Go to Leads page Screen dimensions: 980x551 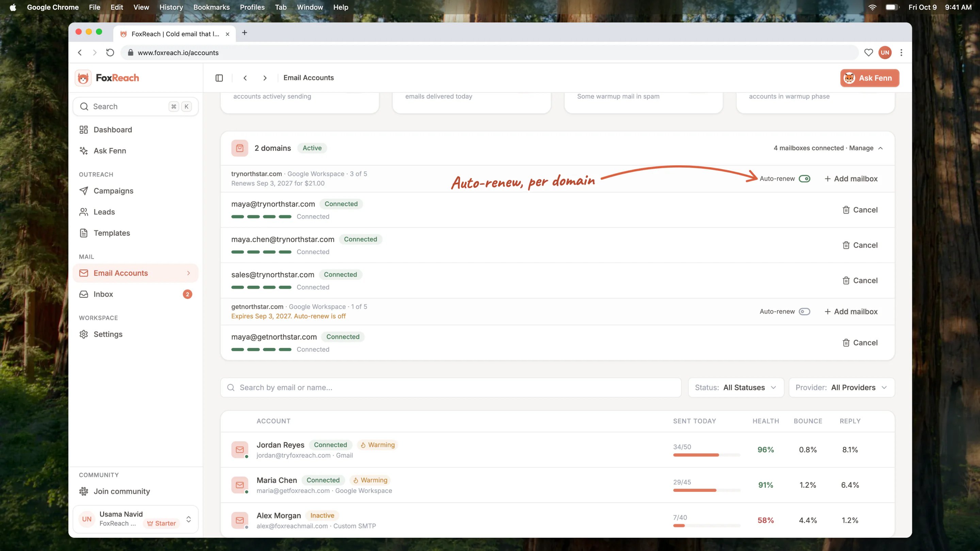click(x=135, y=212)
